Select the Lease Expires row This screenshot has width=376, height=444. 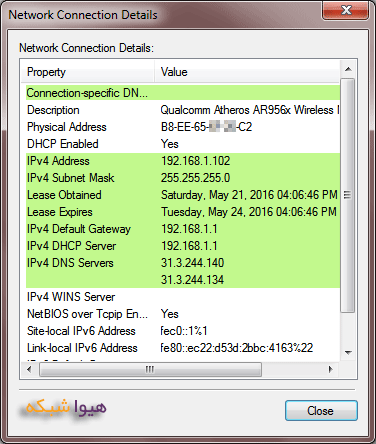(x=183, y=212)
